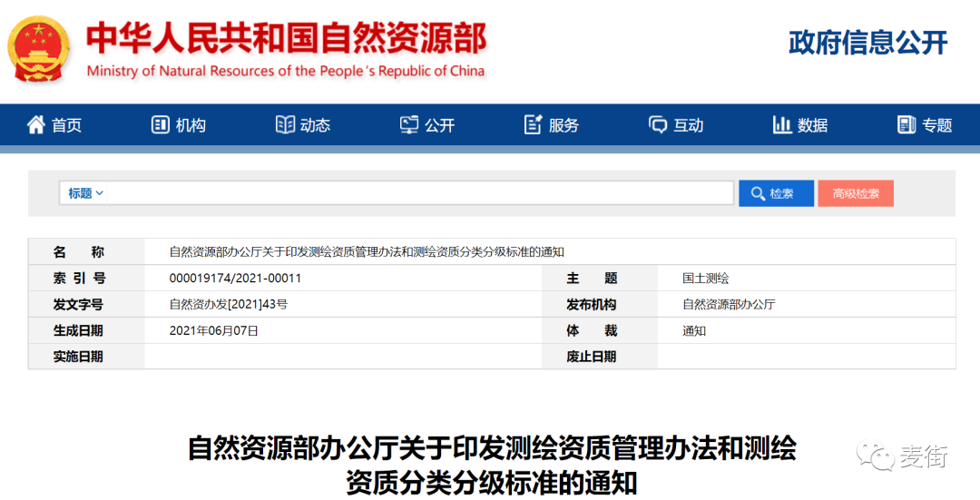Click the date 2021年06月07日

(214, 330)
